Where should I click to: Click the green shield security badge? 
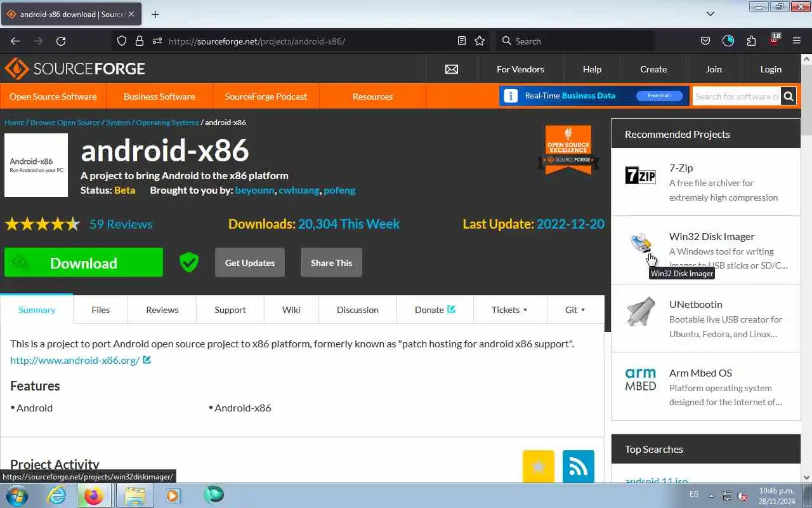[x=189, y=262]
